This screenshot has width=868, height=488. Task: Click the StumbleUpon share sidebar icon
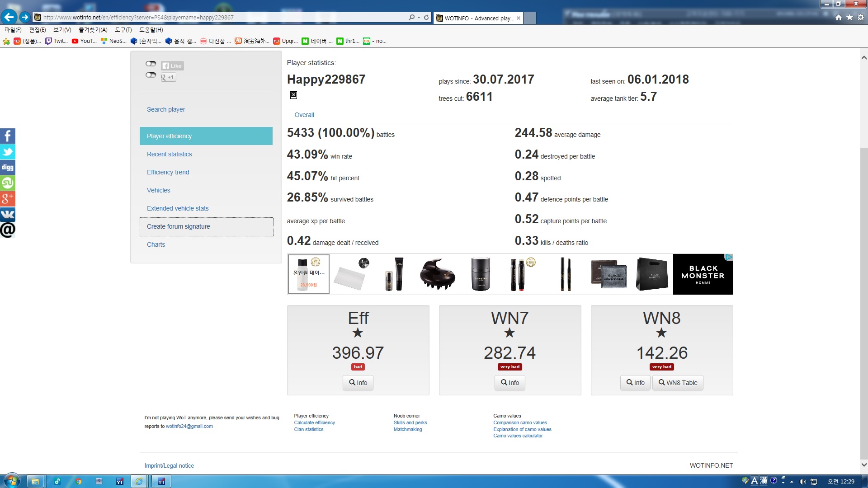(8, 183)
